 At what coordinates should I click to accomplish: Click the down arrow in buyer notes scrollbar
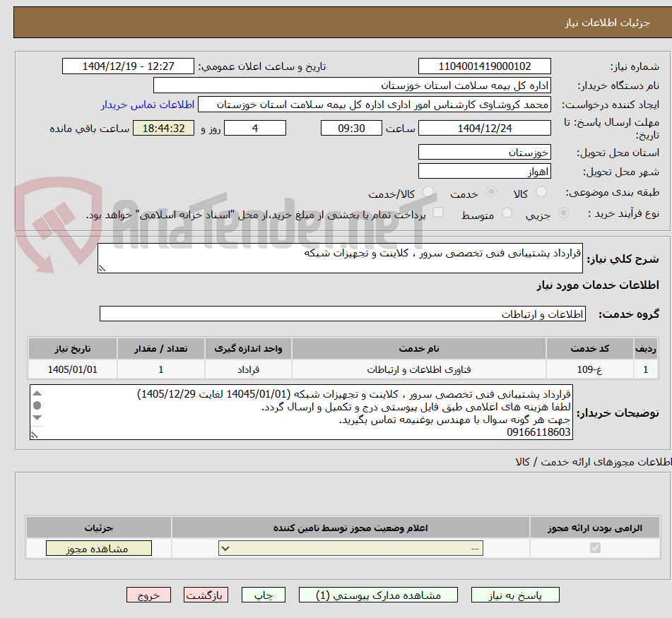click(37, 417)
